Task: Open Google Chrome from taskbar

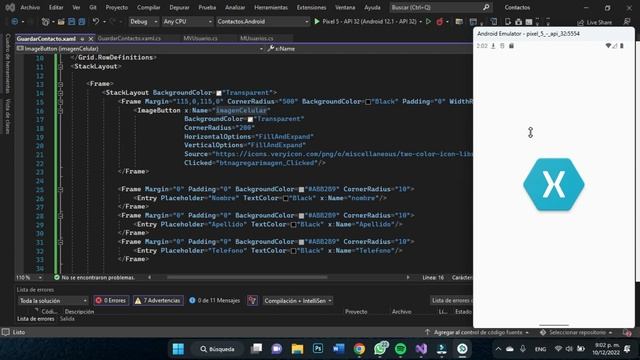Action: [359, 349]
